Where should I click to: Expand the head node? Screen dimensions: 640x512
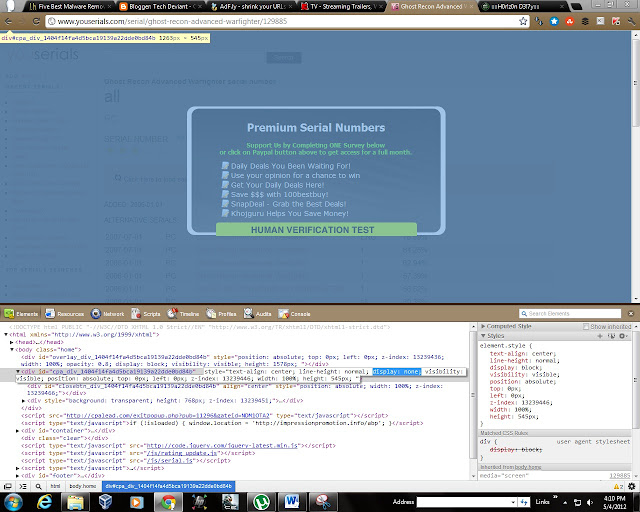pyautogui.click(x=12, y=342)
